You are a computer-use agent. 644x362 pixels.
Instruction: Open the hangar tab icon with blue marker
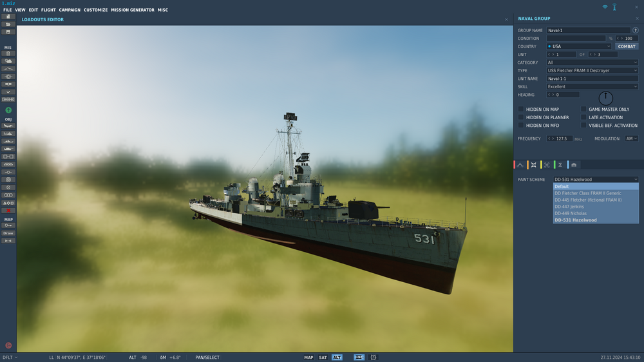click(574, 165)
